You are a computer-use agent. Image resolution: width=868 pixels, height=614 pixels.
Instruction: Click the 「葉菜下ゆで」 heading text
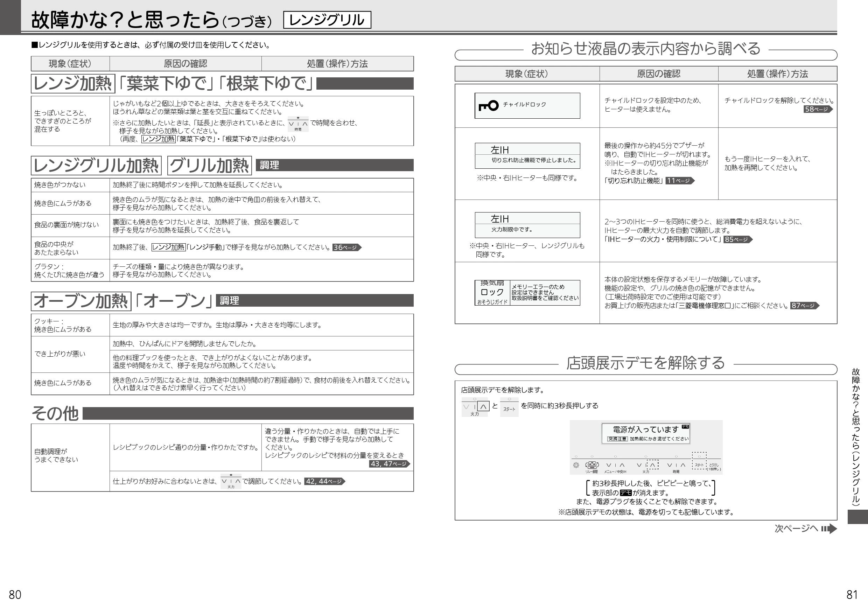click(167, 84)
